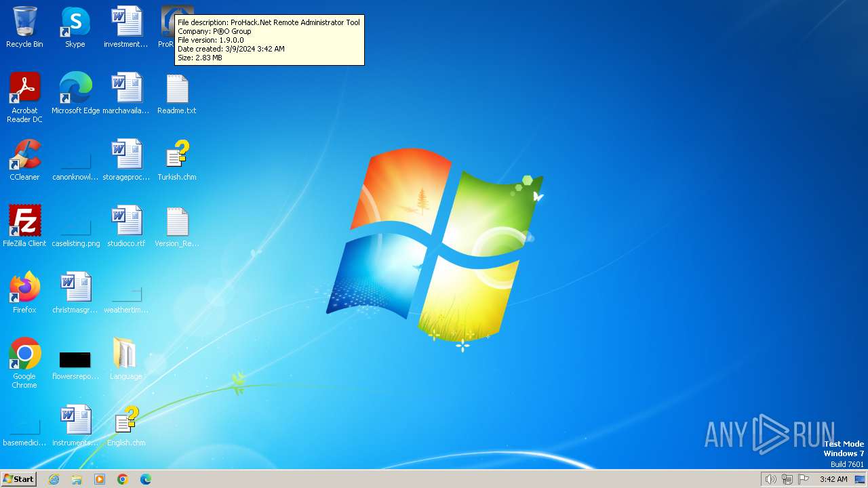Select the Turkish.chm help file

pos(177,160)
